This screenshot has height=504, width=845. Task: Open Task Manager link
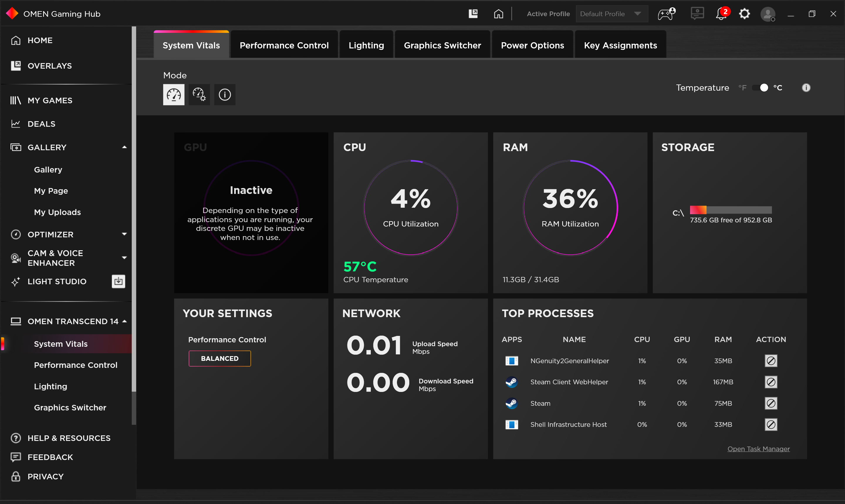pyautogui.click(x=758, y=449)
